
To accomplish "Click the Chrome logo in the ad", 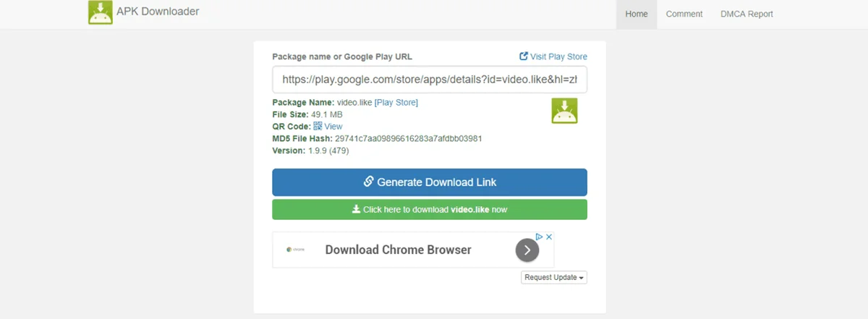I will tap(295, 250).
